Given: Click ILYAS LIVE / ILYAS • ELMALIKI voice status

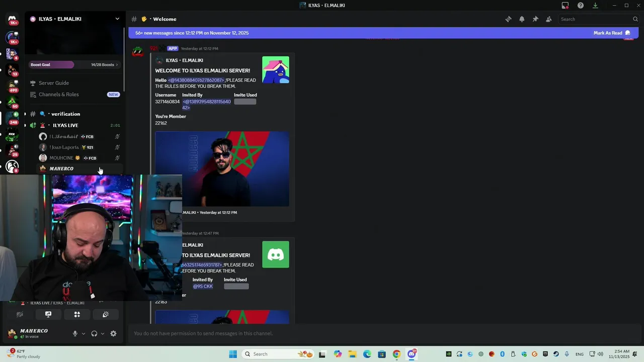Looking at the screenshot, I should tap(57, 303).
